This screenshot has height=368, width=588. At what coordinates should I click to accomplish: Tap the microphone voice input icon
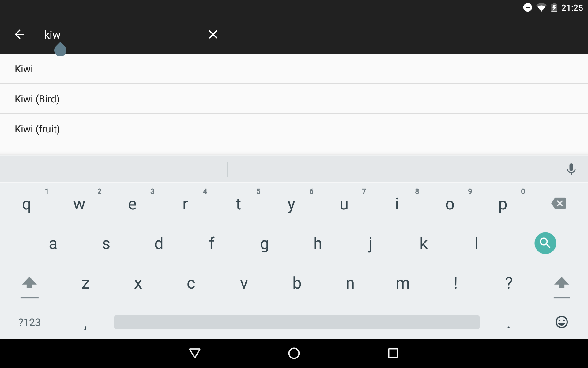click(x=571, y=169)
